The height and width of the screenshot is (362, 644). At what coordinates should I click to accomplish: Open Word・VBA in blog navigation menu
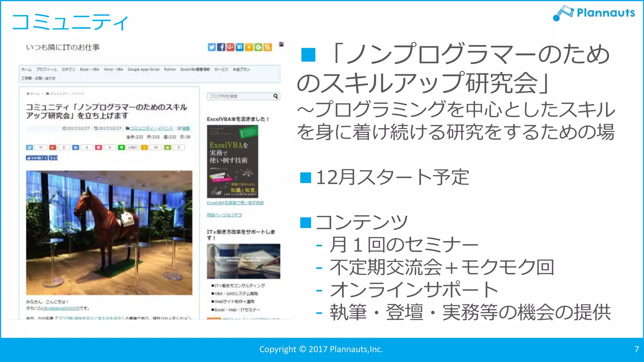tap(114, 69)
